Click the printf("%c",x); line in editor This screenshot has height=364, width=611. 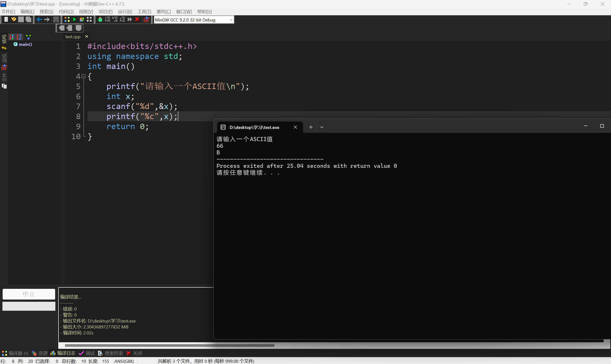[142, 116]
